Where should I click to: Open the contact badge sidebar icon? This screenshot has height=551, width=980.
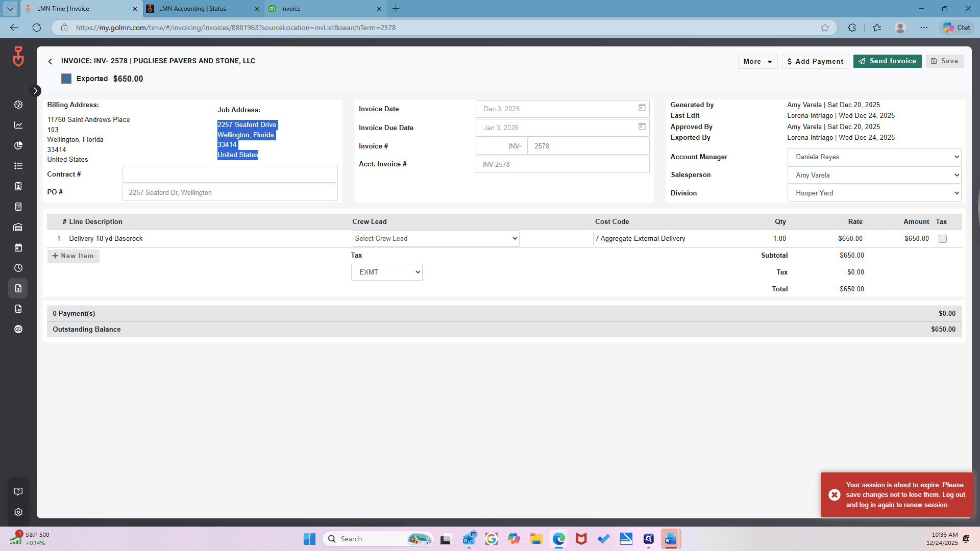coord(18,186)
